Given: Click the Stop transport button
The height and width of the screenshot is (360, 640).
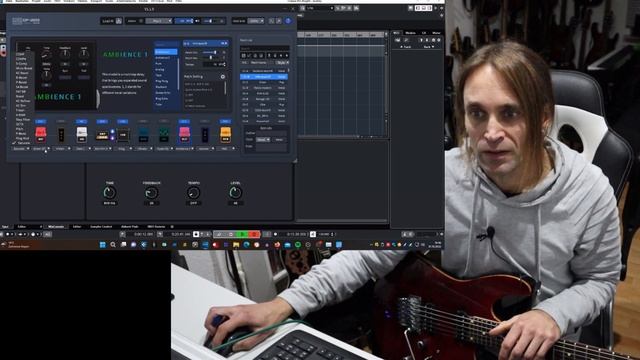Looking at the screenshot, I should pyautogui.click(x=231, y=234).
